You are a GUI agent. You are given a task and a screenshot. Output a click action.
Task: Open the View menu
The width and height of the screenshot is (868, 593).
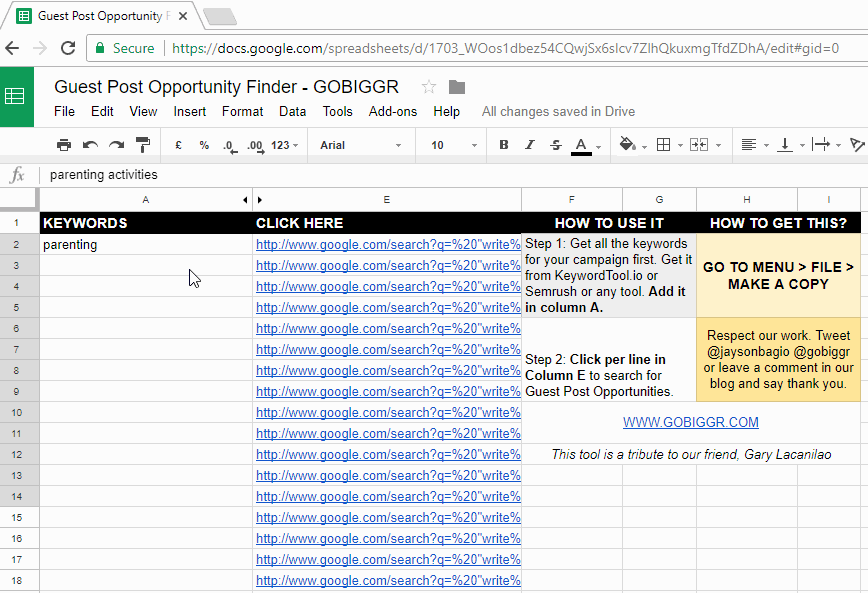(143, 111)
